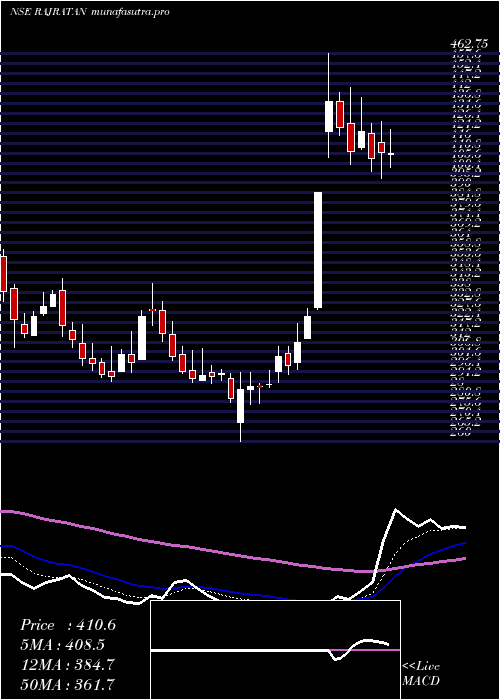The height and width of the screenshot is (700, 500).
Task: Click the tallest white candlestick body
Action: point(318,250)
